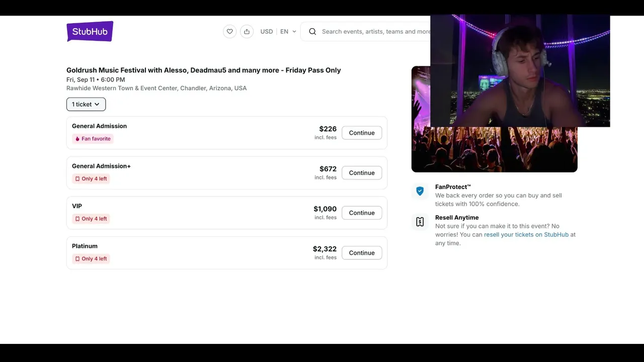
Task: Click the $226 price
Action: click(328, 129)
